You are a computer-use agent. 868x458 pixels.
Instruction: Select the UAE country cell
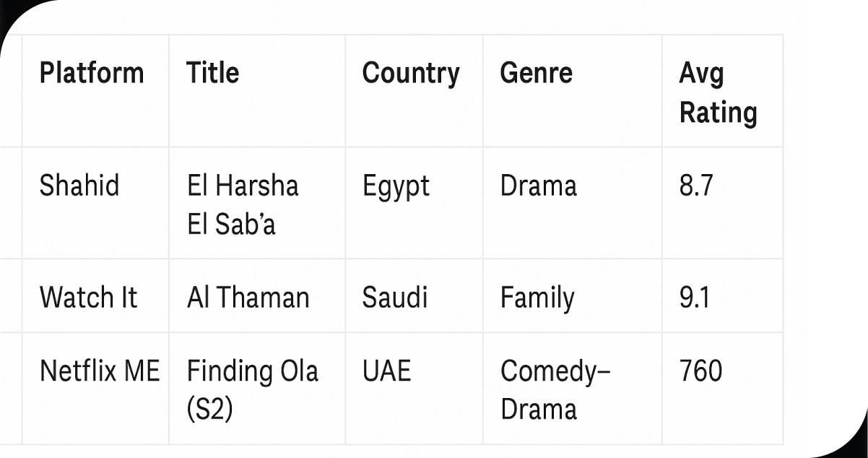[386, 371]
